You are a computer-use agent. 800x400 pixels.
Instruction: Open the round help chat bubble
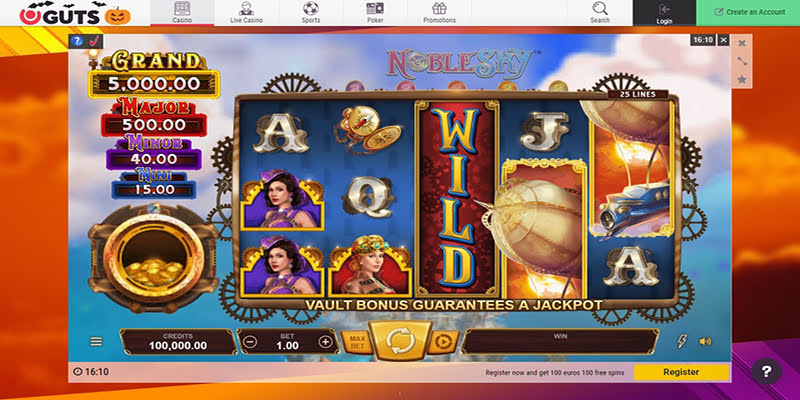coord(766,371)
